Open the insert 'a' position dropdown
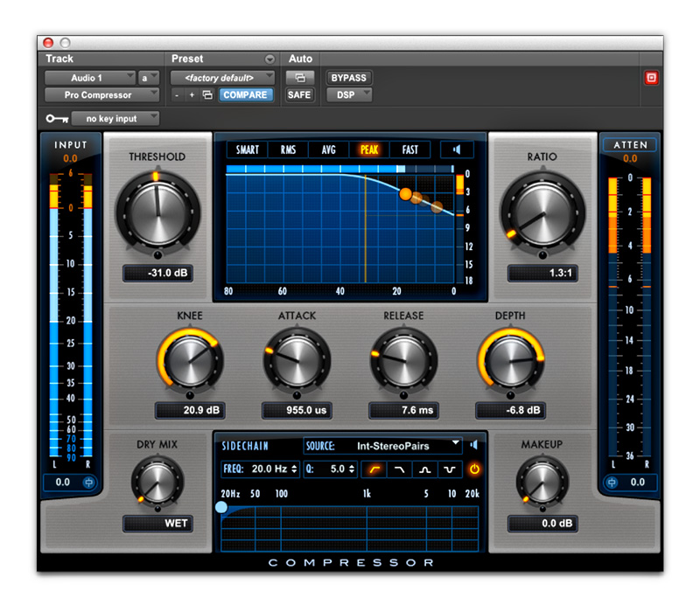The height and width of the screenshot is (612, 700). click(x=149, y=78)
